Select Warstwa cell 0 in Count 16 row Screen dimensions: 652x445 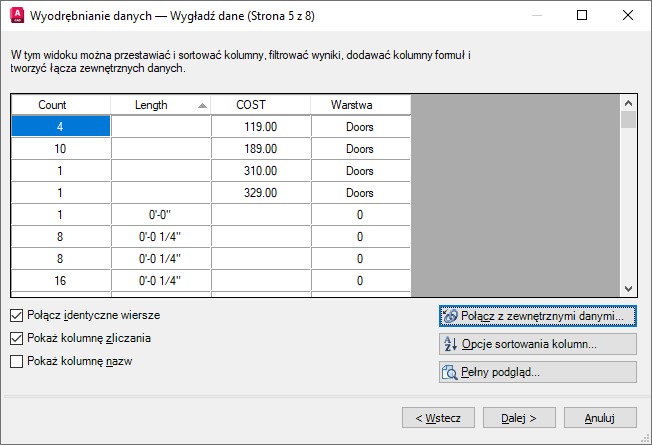coord(361,281)
